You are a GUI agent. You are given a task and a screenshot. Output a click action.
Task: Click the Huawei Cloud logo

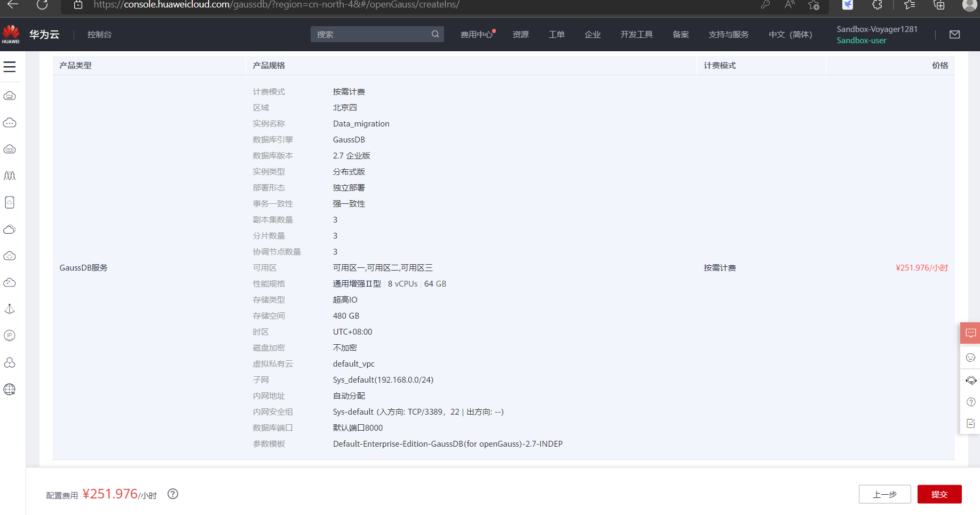[11, 34]
